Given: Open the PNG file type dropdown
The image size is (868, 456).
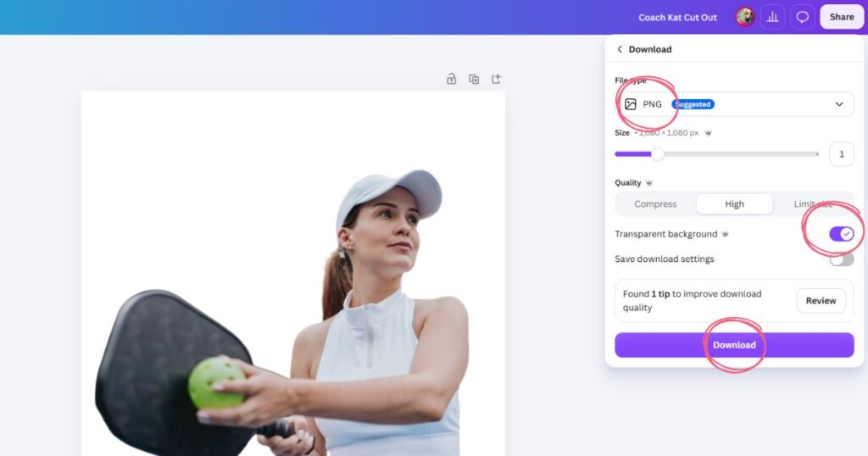Looking at the screenshot, I should (734, 104).
